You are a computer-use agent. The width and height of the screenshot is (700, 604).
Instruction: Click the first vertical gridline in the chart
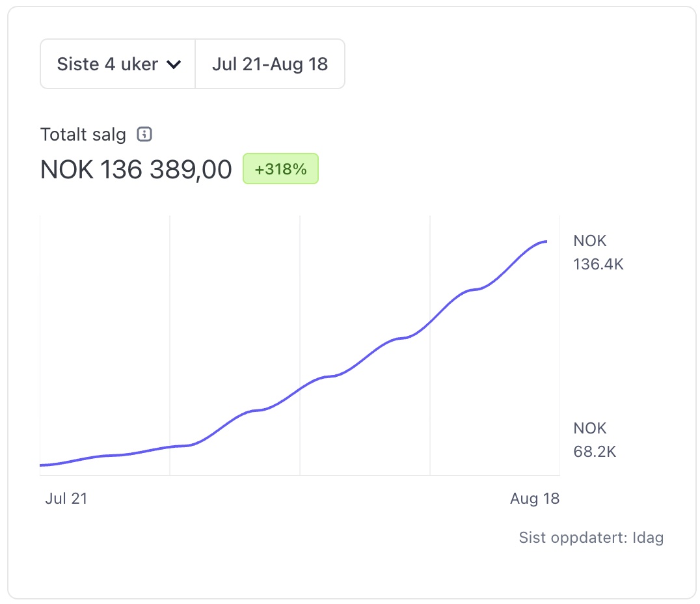coord(170,325)
